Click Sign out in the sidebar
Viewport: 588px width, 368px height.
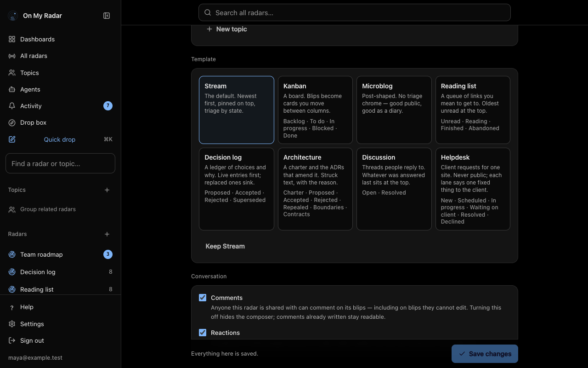pyautogui.click(x=60, y=340)
